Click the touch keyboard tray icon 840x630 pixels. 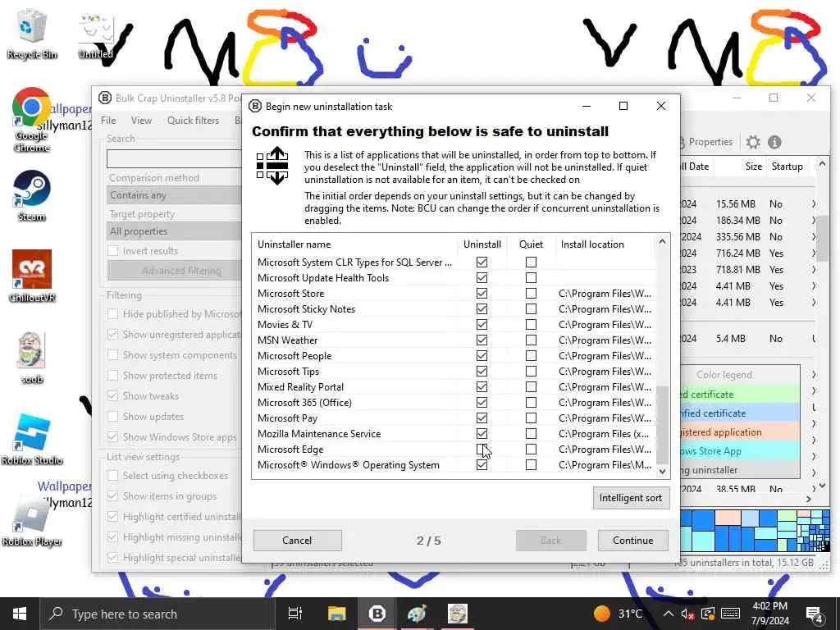tap(730, 614)
